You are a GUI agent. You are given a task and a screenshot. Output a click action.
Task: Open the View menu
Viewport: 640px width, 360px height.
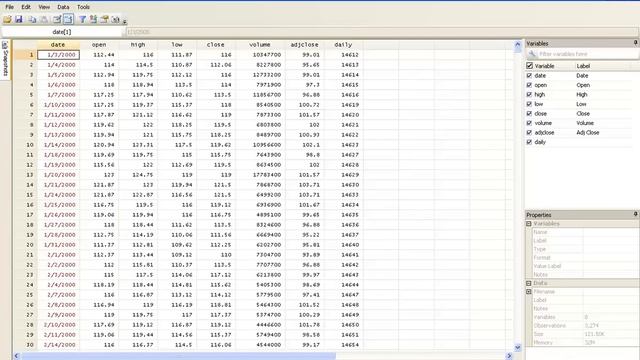[x=44, y=7]
